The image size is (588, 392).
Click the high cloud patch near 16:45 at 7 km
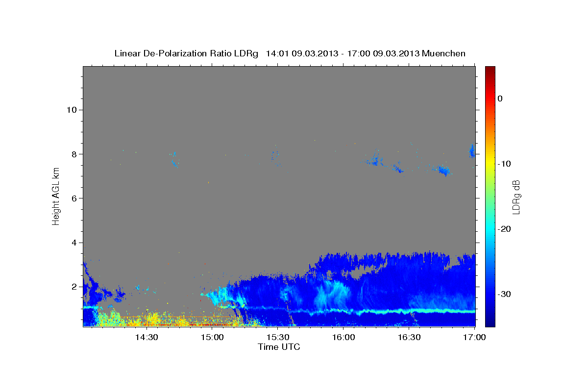tap(444, 171)
